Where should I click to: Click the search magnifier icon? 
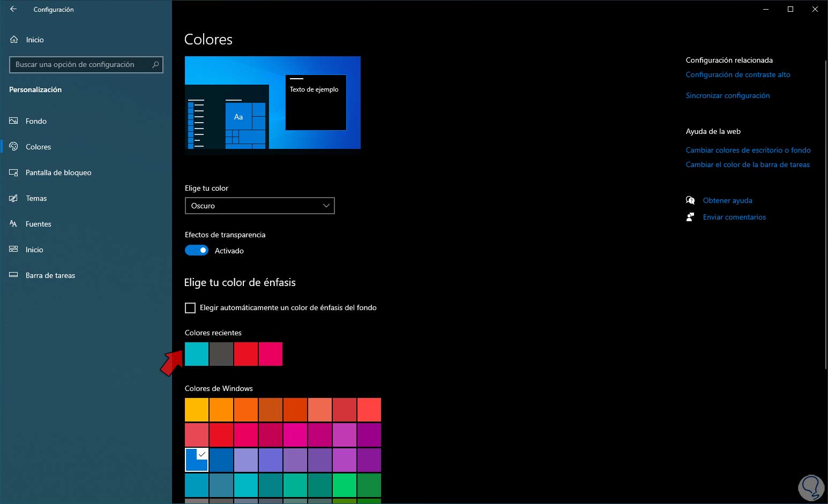[x=155, y=65]
